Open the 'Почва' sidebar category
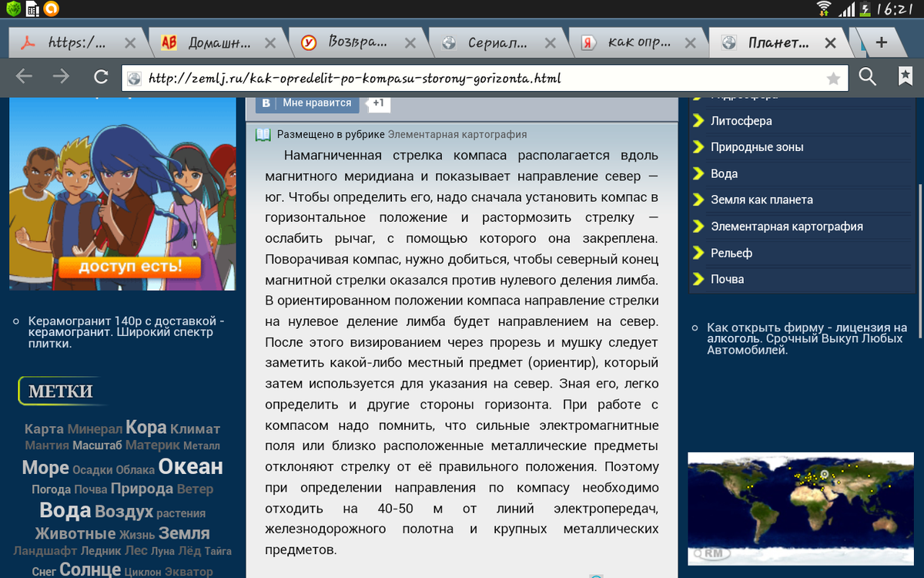The image size is (924, 578). [x=728, y=279]
